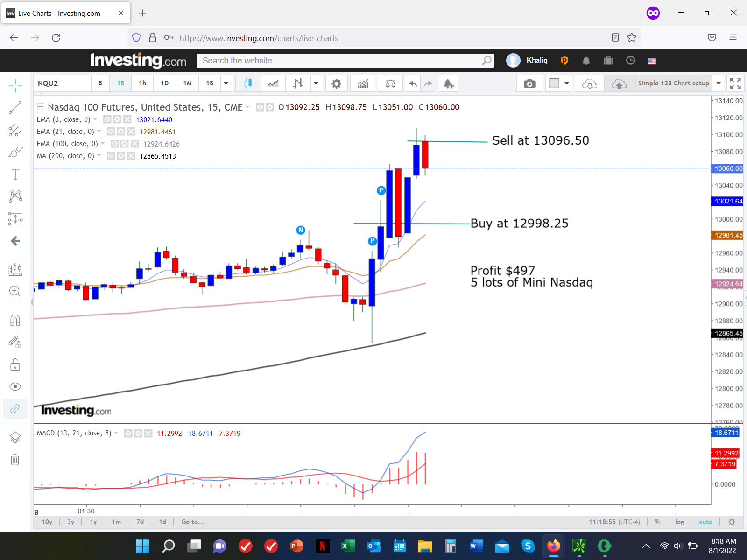Toggle lock all drawing tools
Screen dimensions: 747x560
coord(15,364)
